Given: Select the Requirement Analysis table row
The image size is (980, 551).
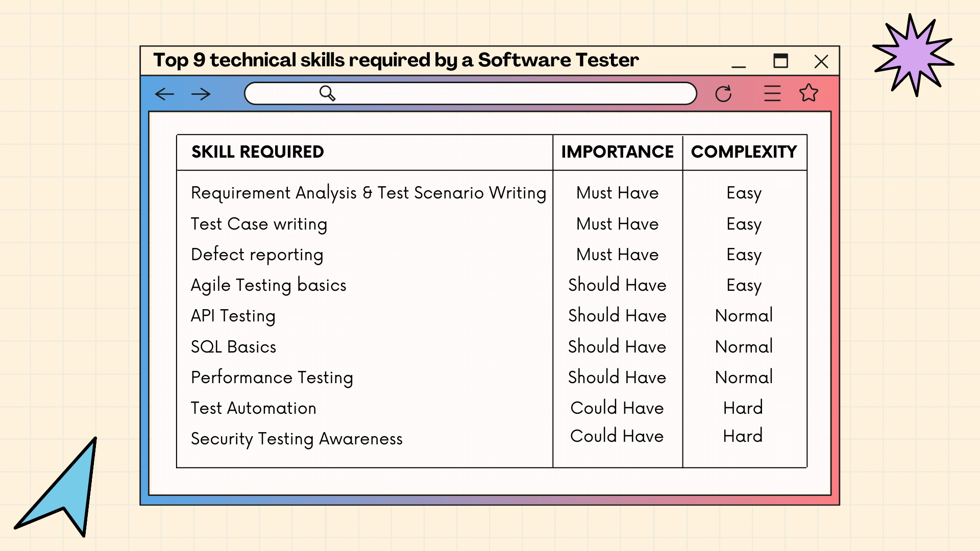Looking at the screenshot, I should pyautogui.click(x=490, y=193).
